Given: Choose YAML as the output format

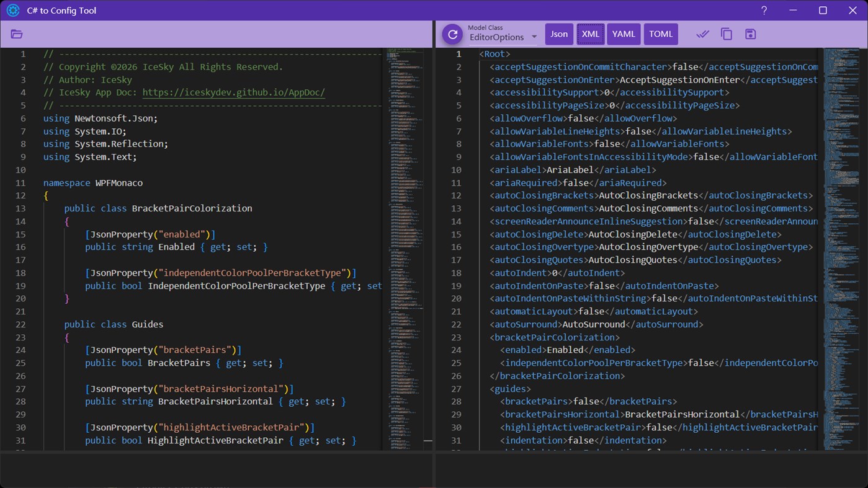Looking at the screenshot, I should (624, 34).
